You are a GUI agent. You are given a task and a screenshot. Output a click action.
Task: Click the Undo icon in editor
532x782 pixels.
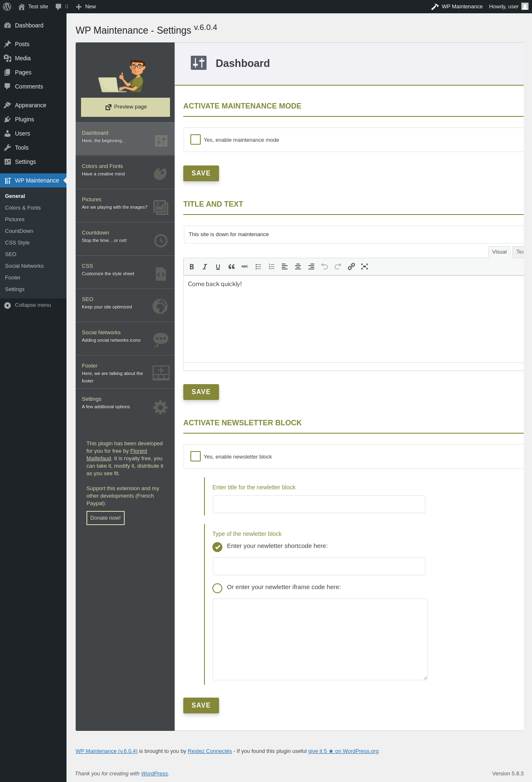coord(325,267)
